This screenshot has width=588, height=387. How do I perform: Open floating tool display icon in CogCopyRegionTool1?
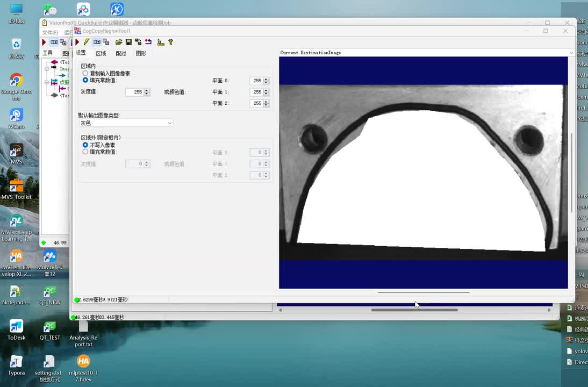(106, 42)
